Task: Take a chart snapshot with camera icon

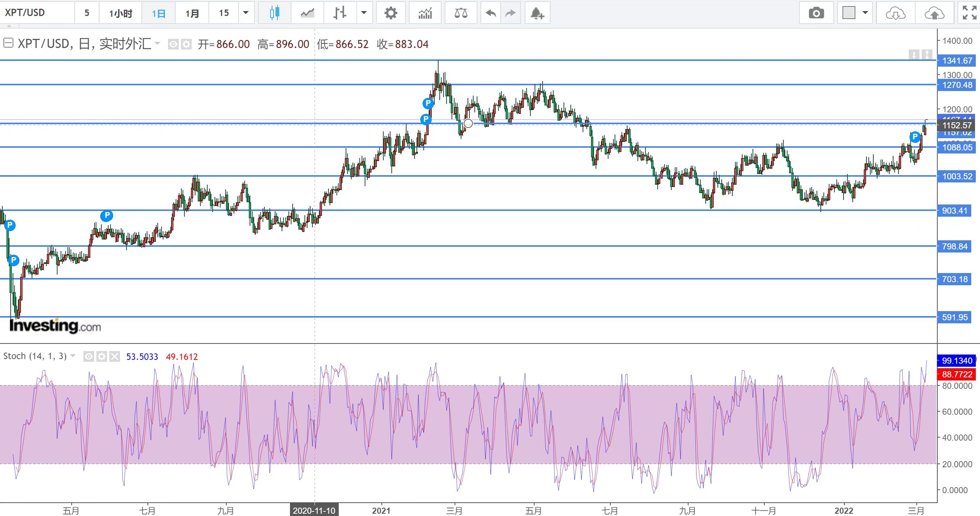Action: tap(816, 13)
